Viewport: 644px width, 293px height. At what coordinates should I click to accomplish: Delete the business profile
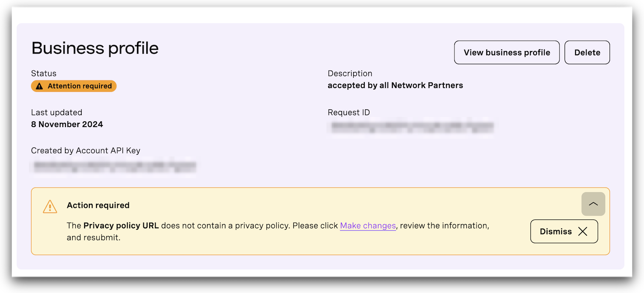pos(587,52)
